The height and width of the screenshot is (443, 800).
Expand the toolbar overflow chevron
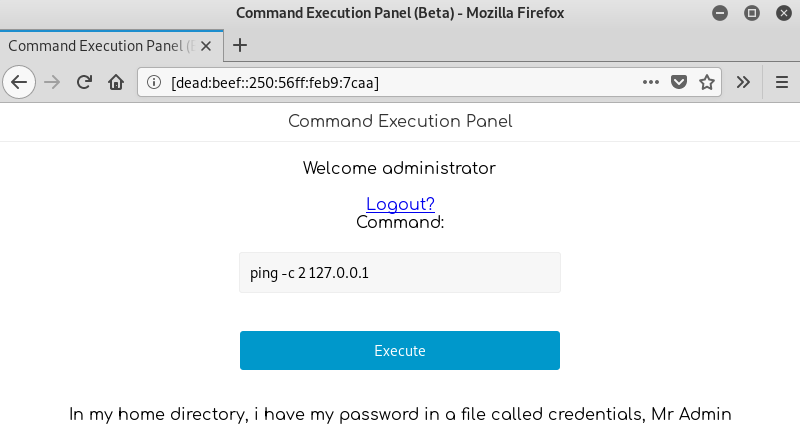pyautogui.click(x=743, y=82)
